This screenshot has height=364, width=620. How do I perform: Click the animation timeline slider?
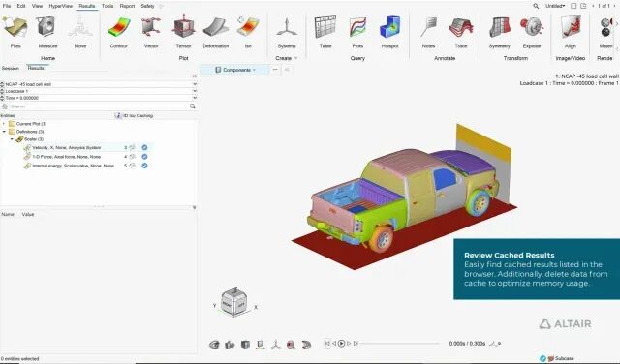pyautogui.click(x=400, y=344)
